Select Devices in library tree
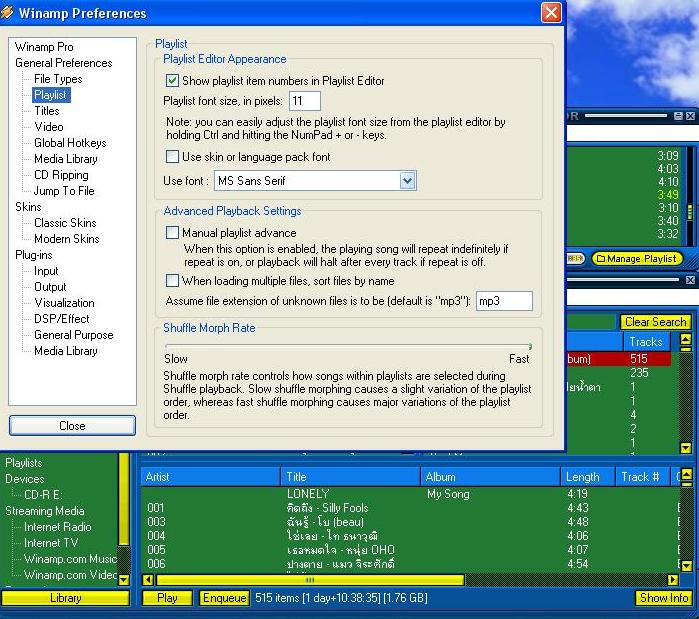 coord(25,479)
